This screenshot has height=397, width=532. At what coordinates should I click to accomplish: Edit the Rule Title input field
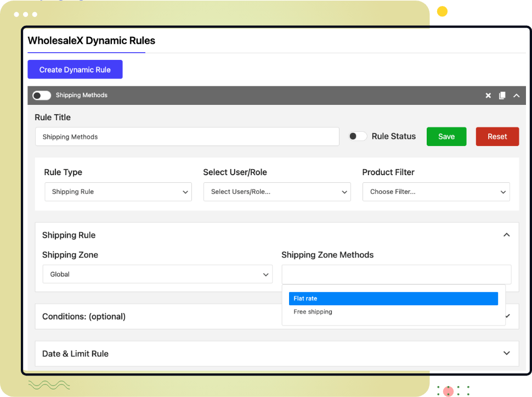187,137
